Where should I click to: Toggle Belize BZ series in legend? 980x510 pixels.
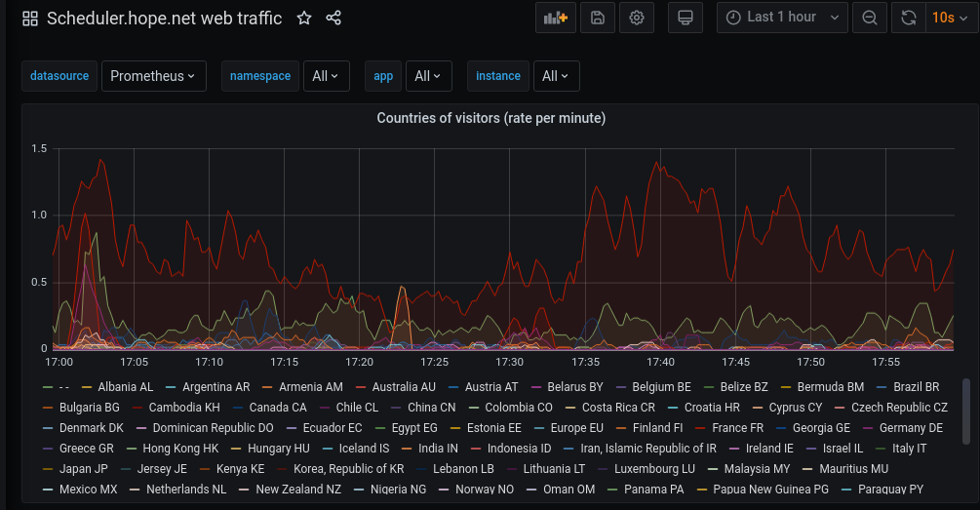pos(744,387)
